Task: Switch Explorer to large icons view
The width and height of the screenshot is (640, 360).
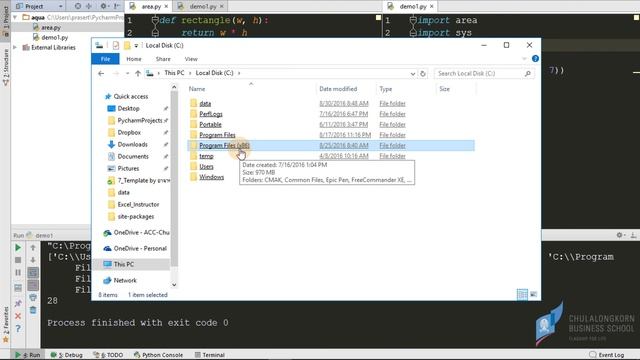Action: (533, 294)
